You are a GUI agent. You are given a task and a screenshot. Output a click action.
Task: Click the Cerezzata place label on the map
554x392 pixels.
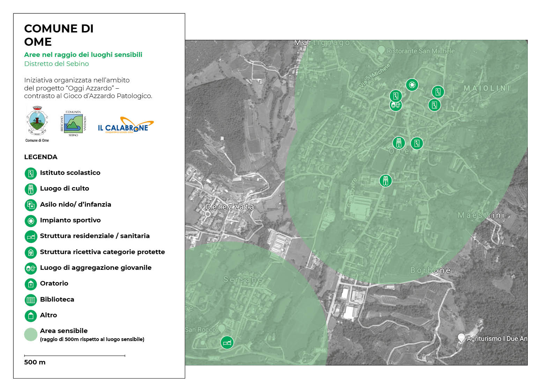230,207
